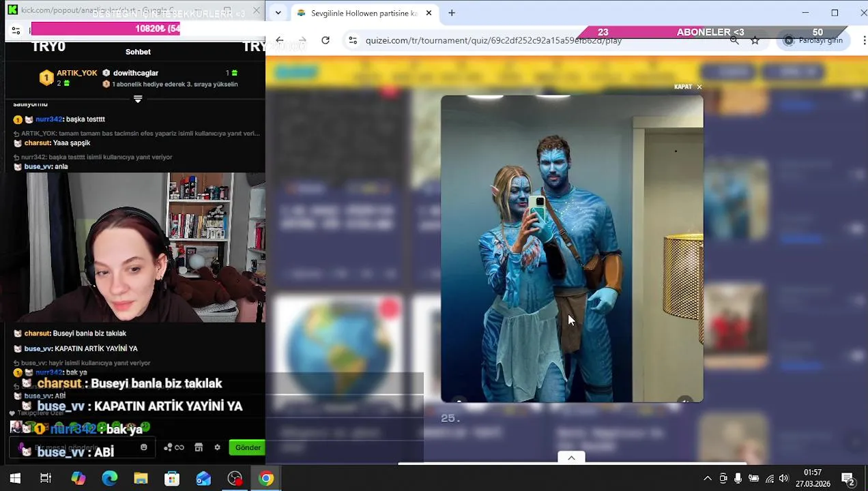Go back in Chrome
The image size is (868, 491).
coord(279,40)
